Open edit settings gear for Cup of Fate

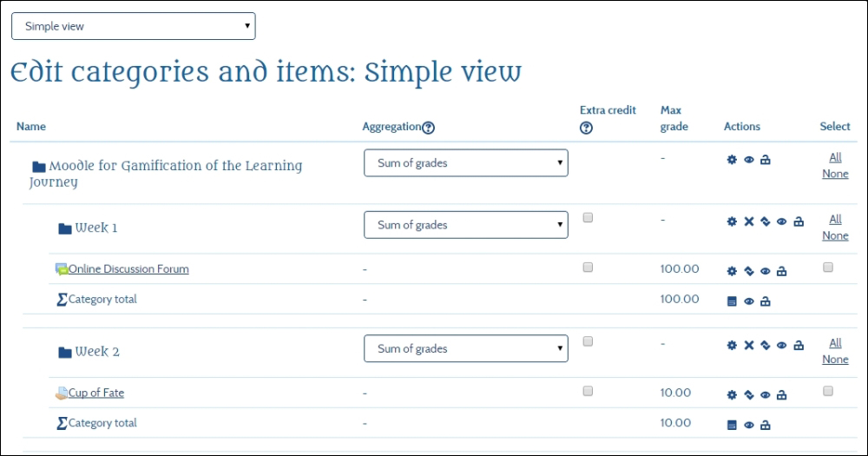[732, 395]
